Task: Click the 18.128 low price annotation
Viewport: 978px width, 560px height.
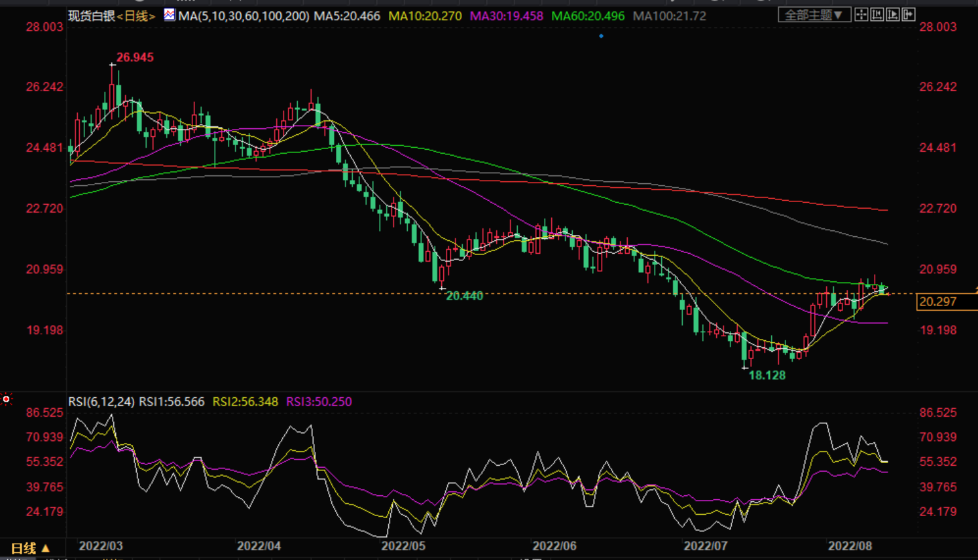Action: tap(767, 376)
